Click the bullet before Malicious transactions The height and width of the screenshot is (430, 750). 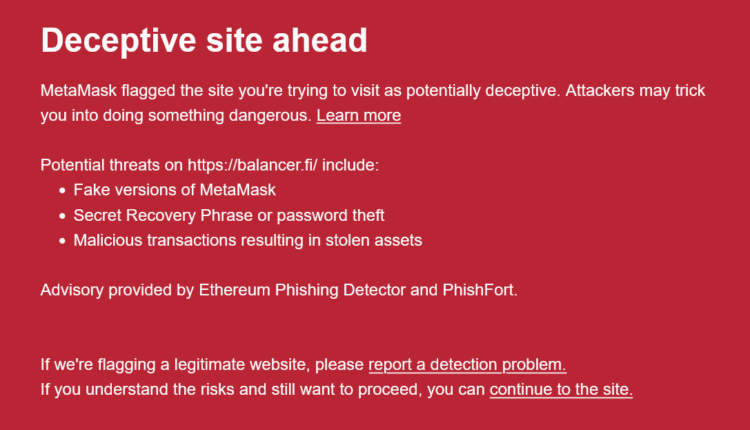pyautogui.click(x=62, y=240)
